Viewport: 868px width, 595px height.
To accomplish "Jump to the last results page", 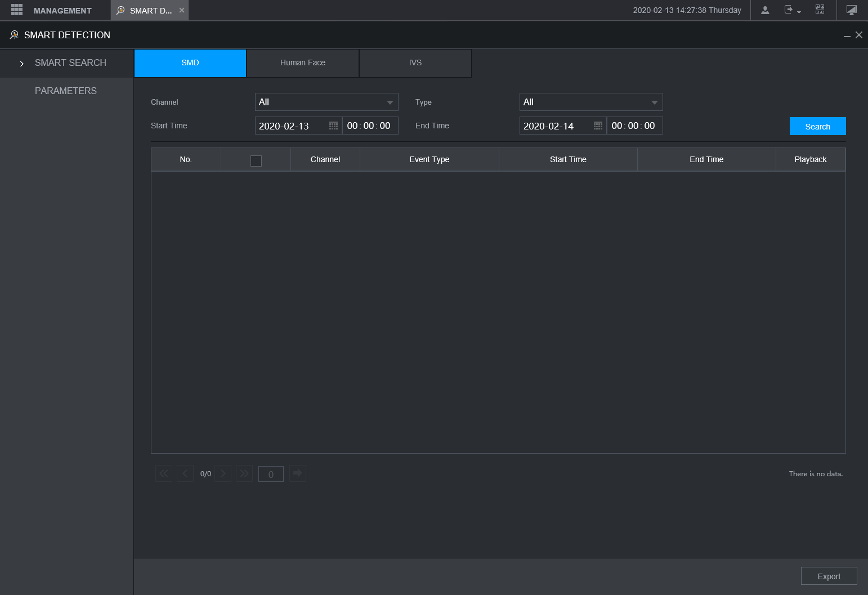I will (x=244, y=473).
